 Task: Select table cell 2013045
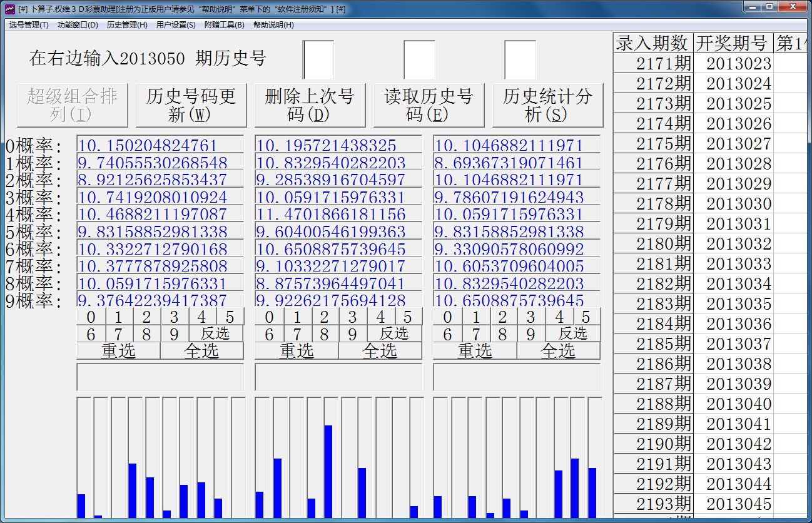click(x=733, y=504)
